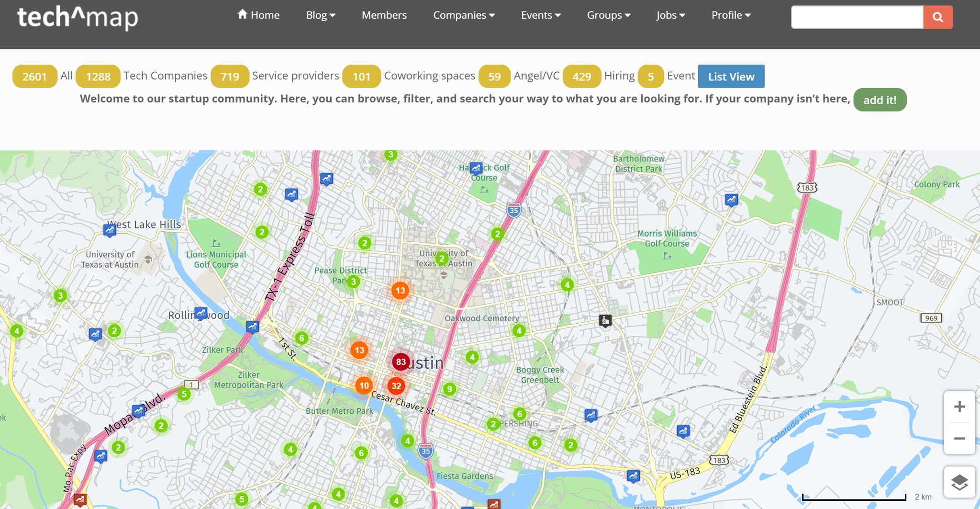Open the green 5 cluster near route 1 sign

coord(184,395)
